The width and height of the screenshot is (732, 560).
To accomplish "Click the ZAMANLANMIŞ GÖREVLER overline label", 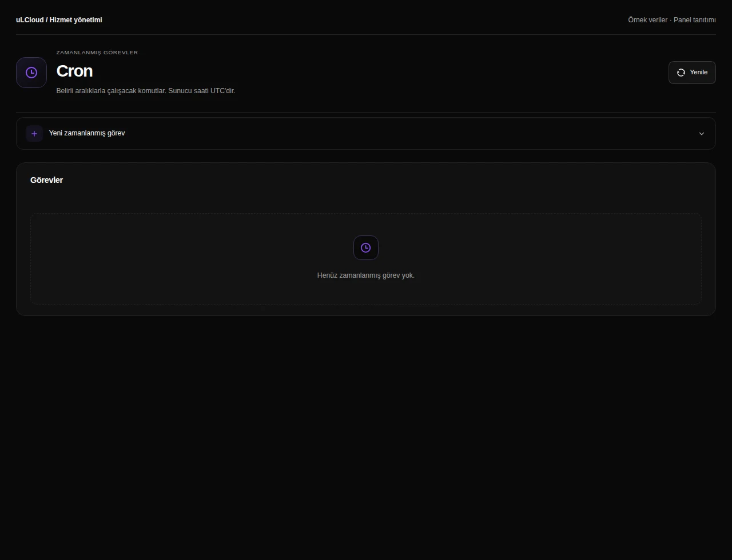I will 97,53.
